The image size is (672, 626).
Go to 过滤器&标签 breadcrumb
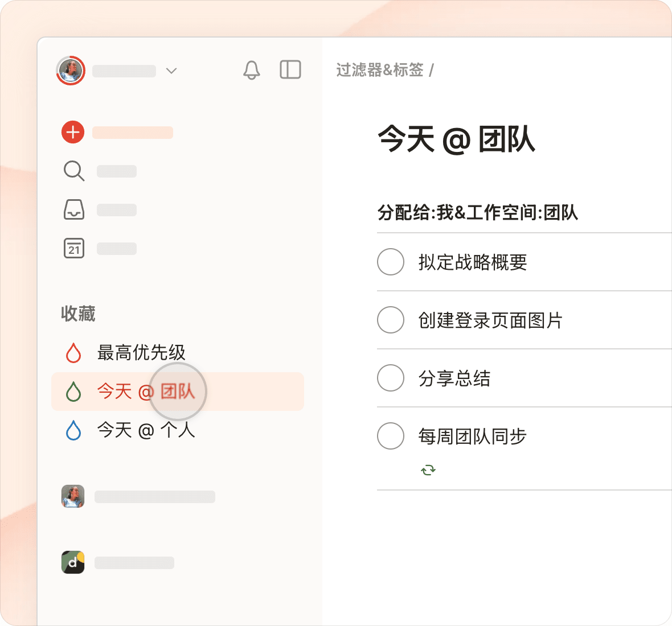pyautogui.click(x=380, y=70)
